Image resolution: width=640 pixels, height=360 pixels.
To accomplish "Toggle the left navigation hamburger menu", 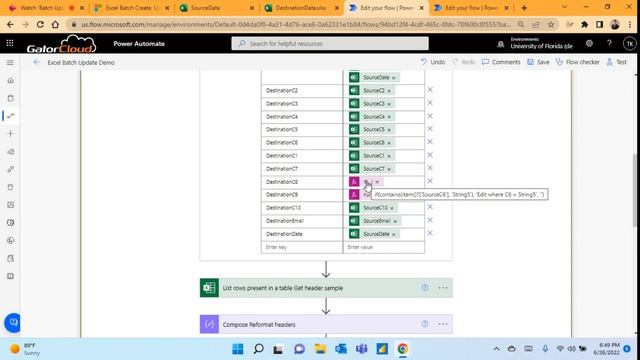I will coord(10,62).
